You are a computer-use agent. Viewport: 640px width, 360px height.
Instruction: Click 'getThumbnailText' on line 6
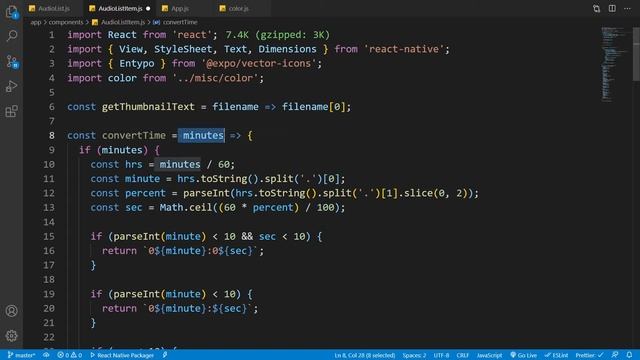pos(148,107)
